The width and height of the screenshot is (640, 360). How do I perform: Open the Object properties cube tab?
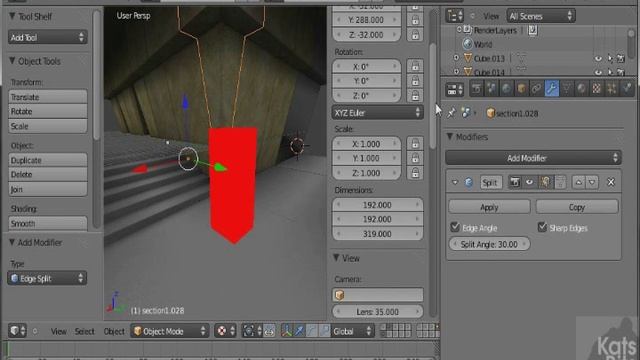coord(522,89)
